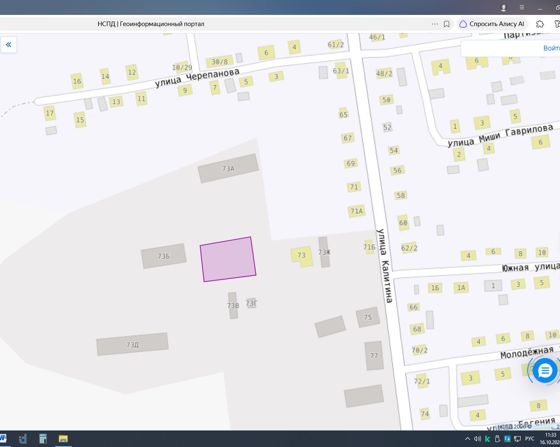The image size is (560, 447).
Task: Open the blue chat support bubble
Action: pyautogui.click(x=545, y=371)
